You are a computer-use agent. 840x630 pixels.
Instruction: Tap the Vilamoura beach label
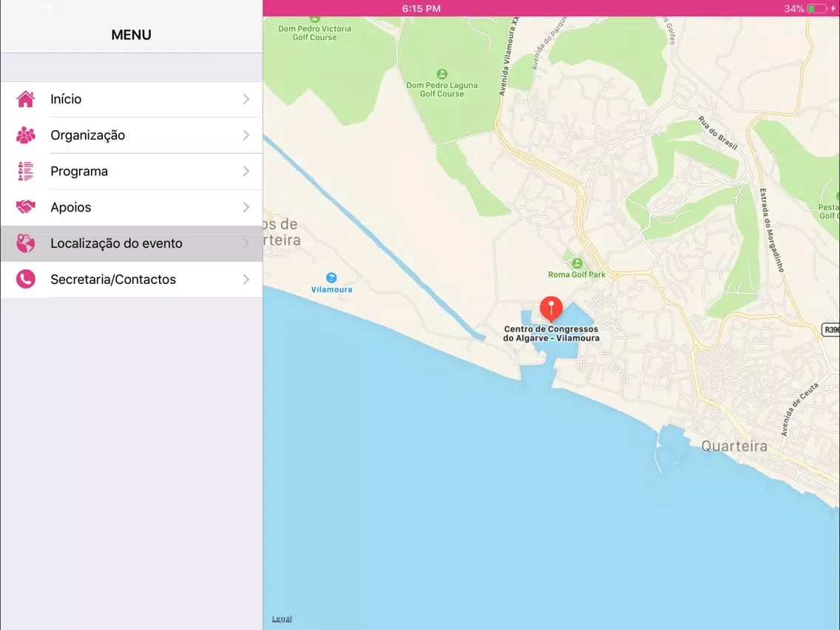(x=331, y=290)
